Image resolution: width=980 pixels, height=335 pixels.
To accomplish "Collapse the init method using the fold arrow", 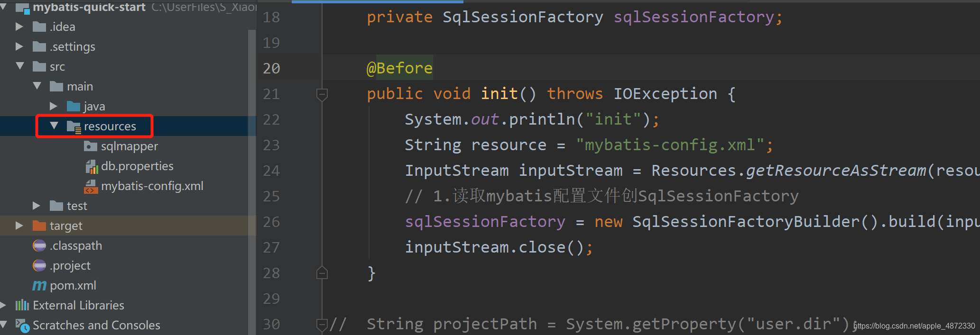I will (322, 94).
